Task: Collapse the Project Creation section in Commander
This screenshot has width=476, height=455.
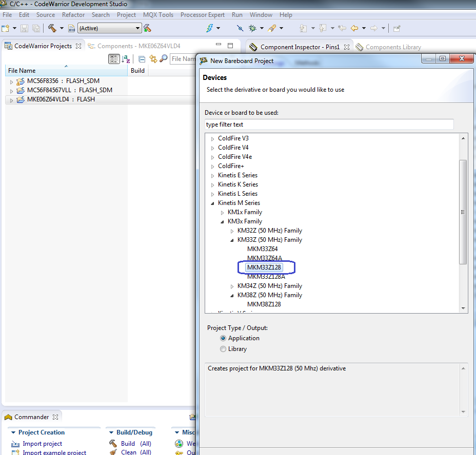Action: [13, 432]
